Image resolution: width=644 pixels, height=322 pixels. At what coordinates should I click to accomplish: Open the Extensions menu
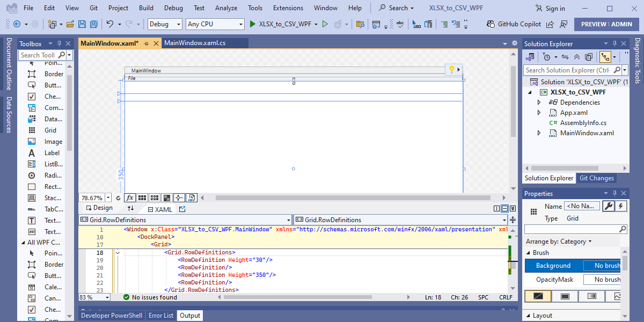(288, 8)
